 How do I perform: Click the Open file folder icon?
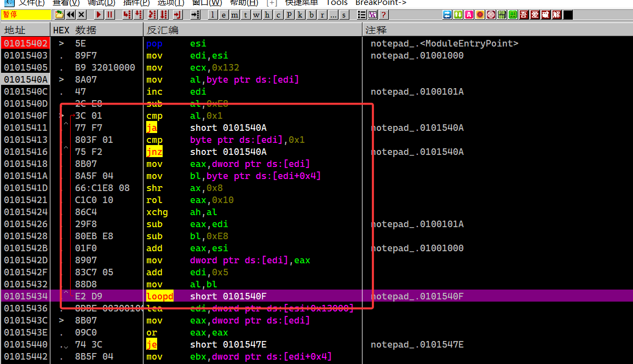tap(60, 15)
